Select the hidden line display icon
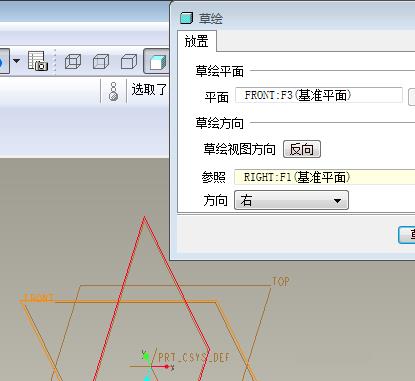415x381 pixels. pos(101,62)
